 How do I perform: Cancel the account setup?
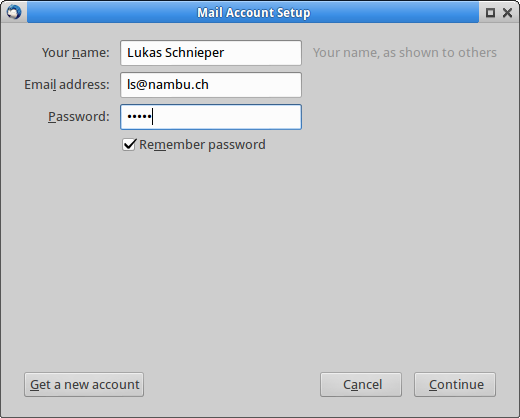click(361, 385)
